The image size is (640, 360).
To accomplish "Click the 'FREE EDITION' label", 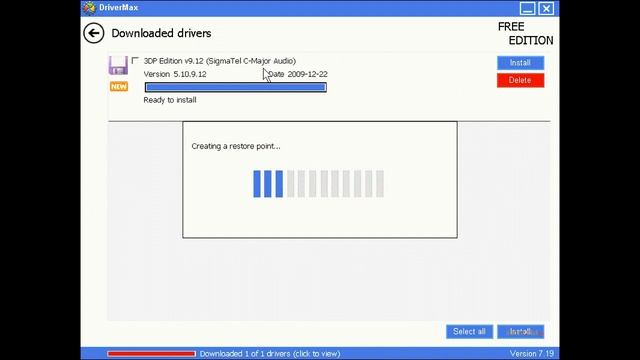I will pos(525,33).
